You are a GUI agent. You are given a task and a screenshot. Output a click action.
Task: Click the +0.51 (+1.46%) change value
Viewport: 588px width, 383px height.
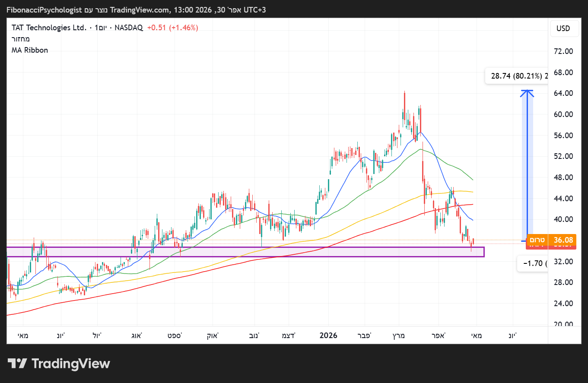172,28
